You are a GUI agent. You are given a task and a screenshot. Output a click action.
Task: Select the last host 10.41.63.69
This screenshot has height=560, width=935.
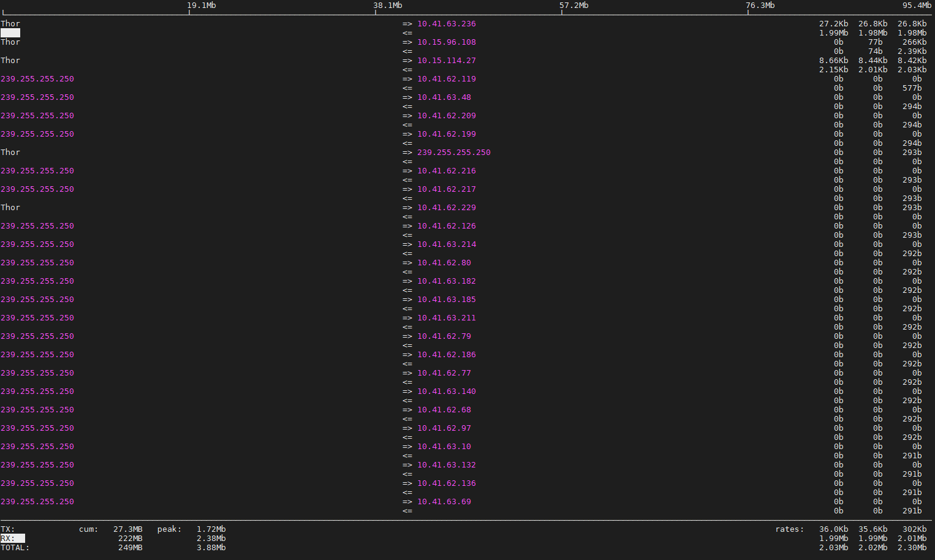pos(444,502)
